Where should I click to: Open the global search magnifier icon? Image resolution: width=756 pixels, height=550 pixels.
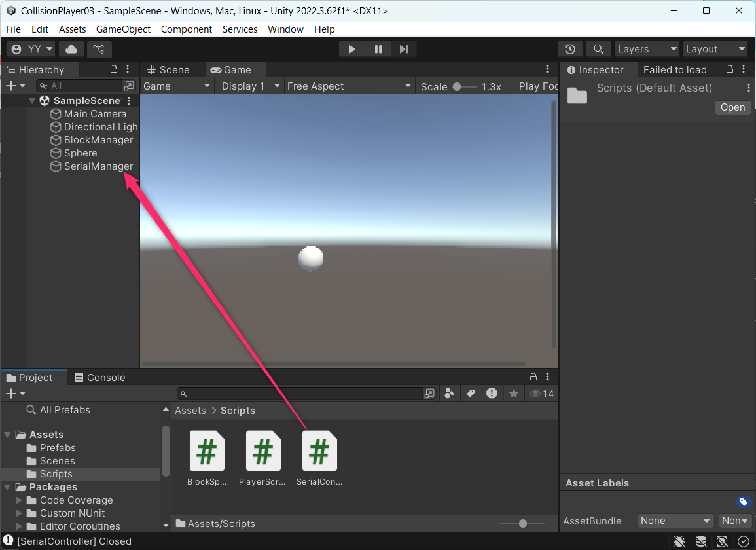click(598, 49)
